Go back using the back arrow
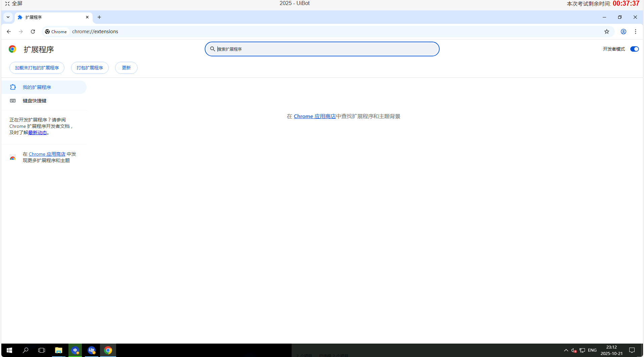This screenshot has width=644, height=357. point(9,32)
